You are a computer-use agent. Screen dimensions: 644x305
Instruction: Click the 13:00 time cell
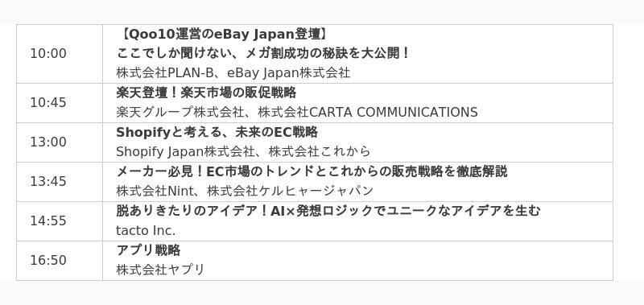(48, 142)
